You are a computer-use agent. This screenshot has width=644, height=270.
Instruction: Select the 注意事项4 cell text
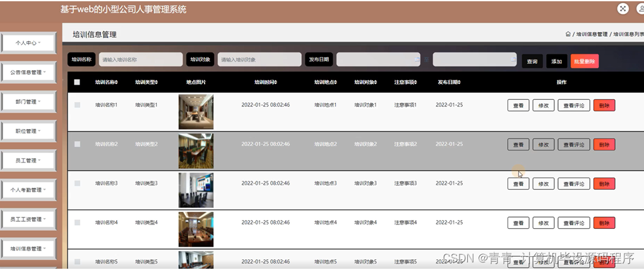click(x=405, y=222)
